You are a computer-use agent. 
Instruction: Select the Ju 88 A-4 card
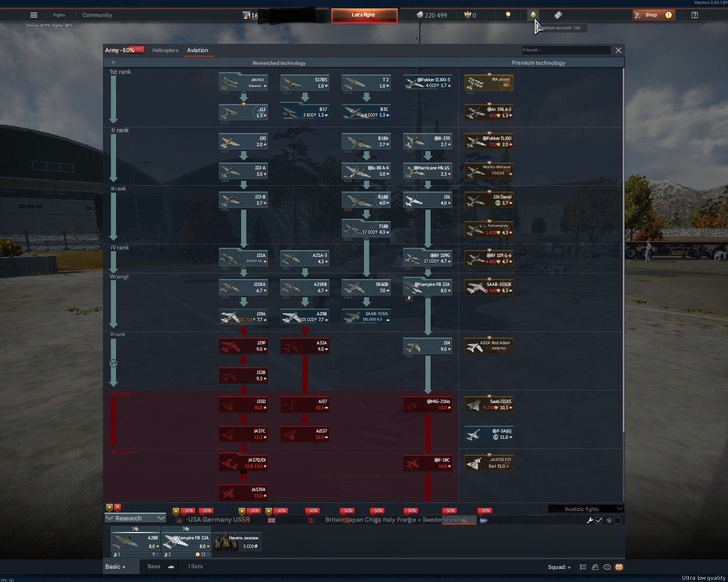[366, 171]
